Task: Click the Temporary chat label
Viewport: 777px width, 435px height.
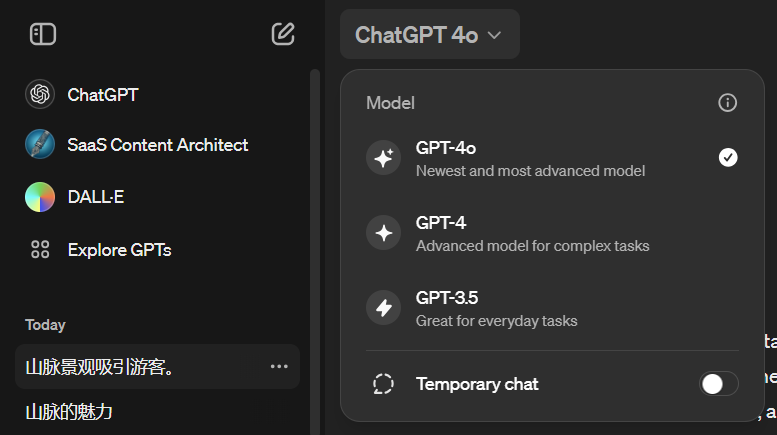Action: [x=477, y=383]
